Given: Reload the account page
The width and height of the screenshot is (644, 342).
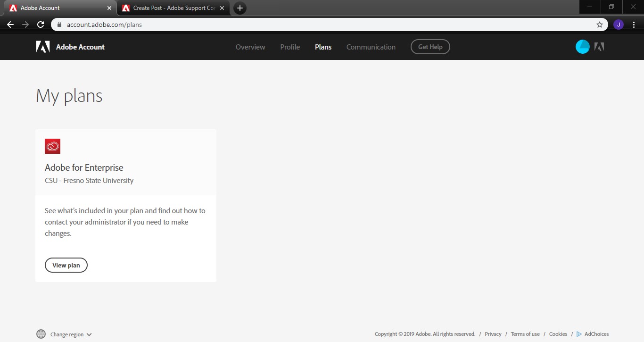Looking at the screenshot, I should click(41, 25).
